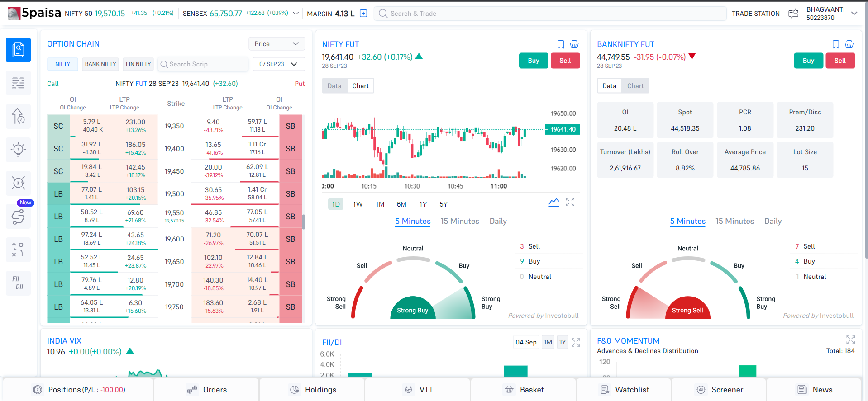Viewport: 868px width, 401px height.
Task: Set the NIFTY FUT chart range to 6M
Action: tap(401, 204)
